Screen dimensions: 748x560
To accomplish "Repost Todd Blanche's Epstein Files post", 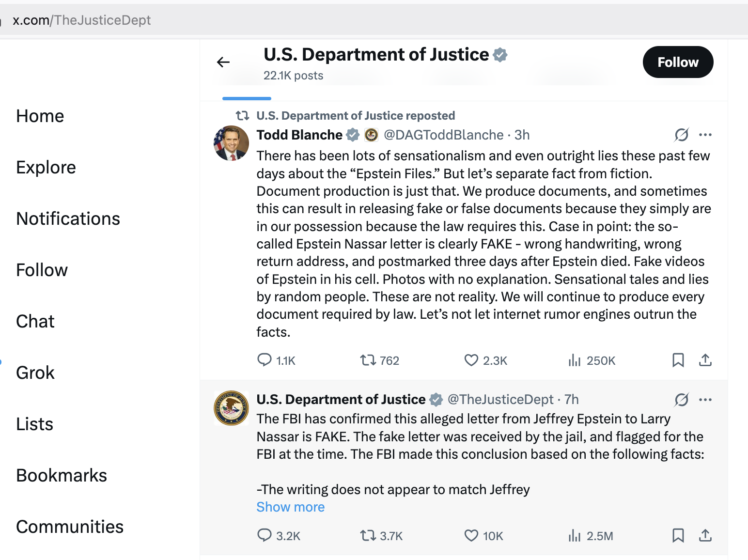I will point(368,360).
